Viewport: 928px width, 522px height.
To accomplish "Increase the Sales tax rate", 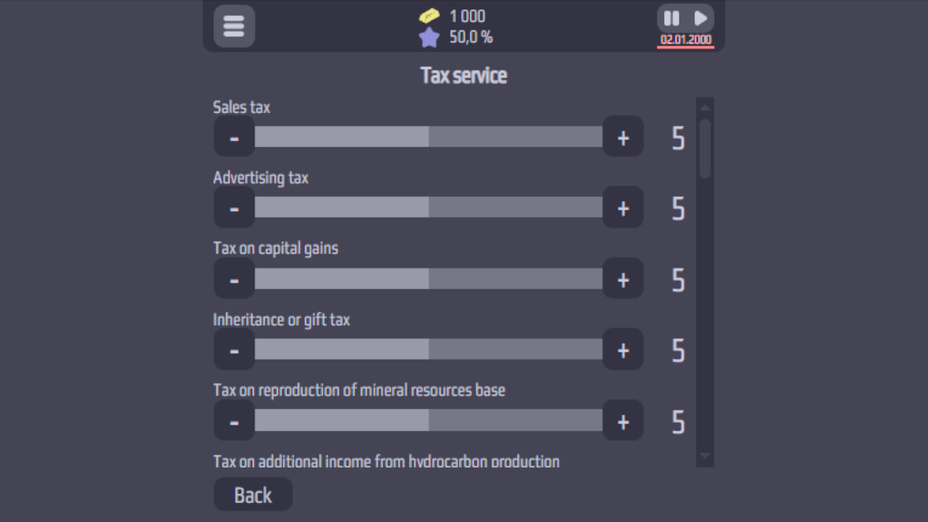I will pos(623,137).
